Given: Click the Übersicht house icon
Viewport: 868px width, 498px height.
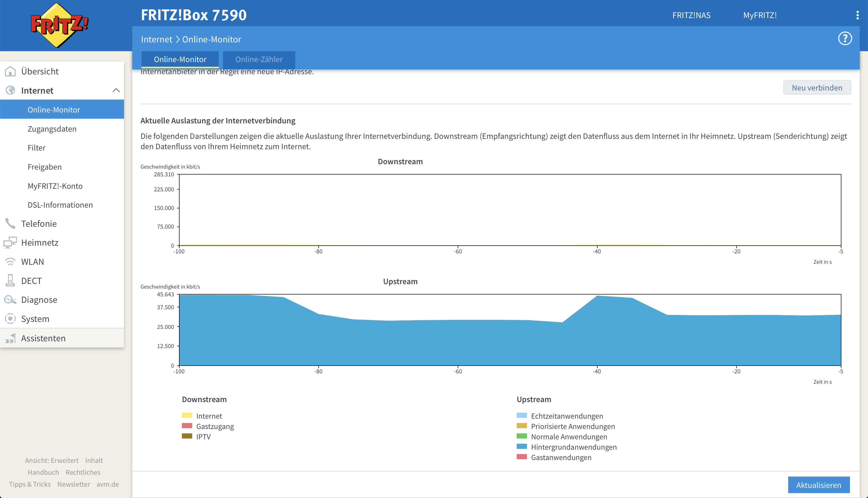Looking at the screenshot, I should (x=10, y=71).
